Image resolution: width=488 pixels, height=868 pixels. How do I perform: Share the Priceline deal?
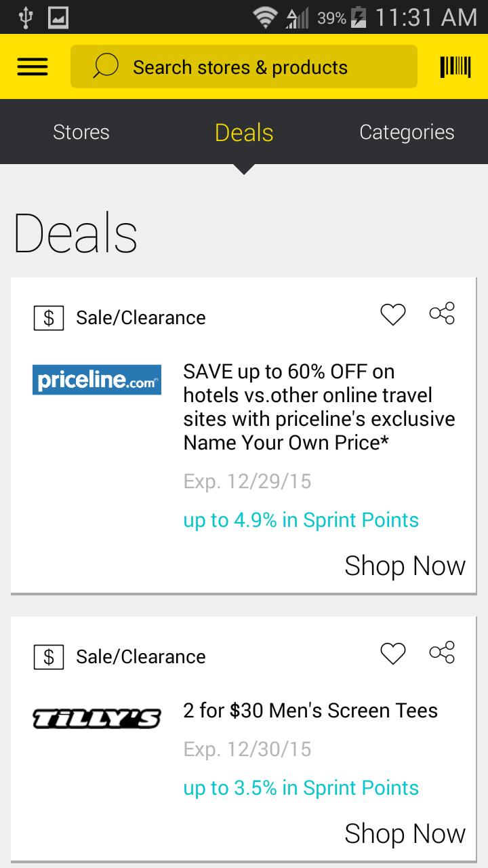coord(442,313)
